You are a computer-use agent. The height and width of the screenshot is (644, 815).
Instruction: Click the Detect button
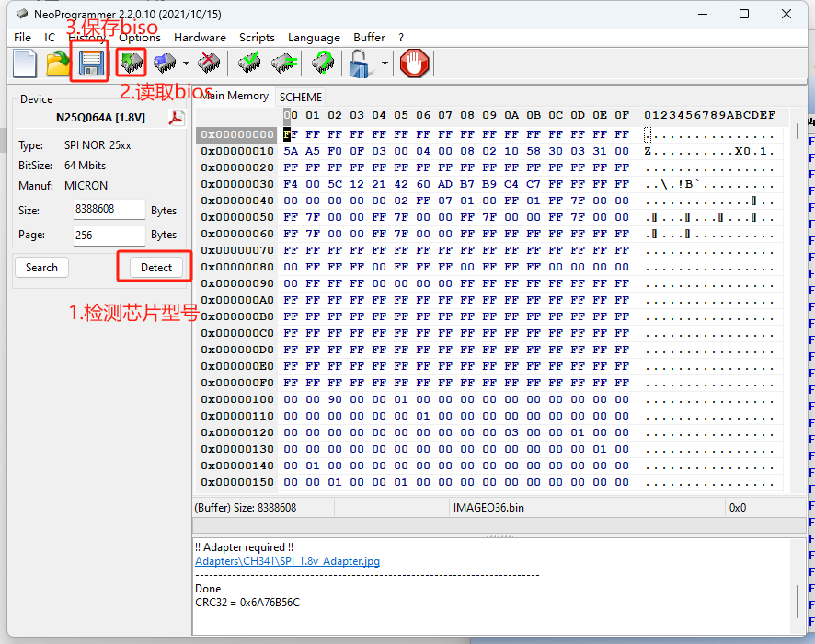tap(156, 268)
